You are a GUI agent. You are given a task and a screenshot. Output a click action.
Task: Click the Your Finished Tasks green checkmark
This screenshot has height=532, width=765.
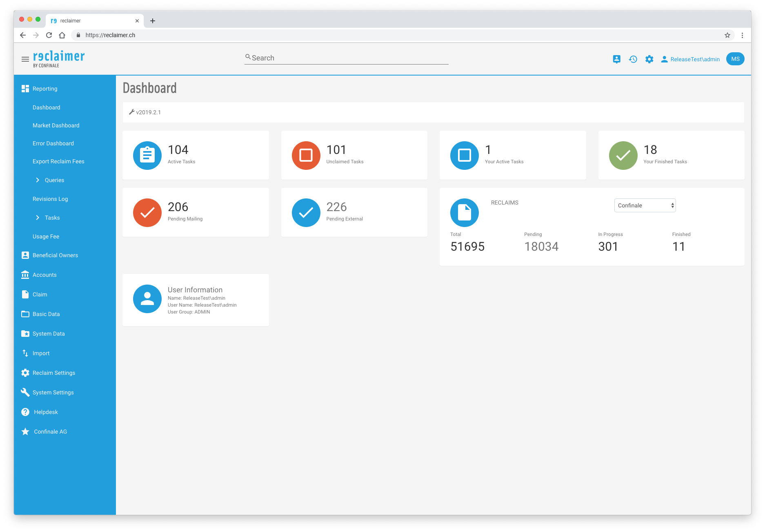coord(623,156)
